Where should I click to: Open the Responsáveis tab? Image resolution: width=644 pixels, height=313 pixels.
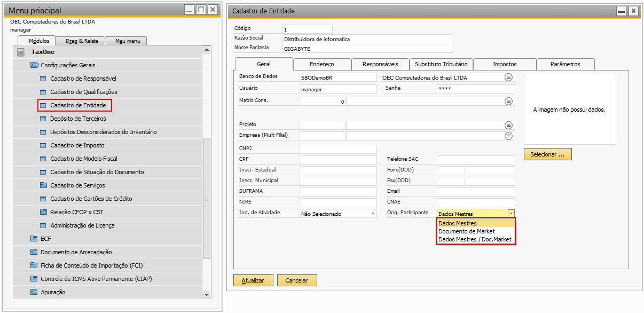[x=380, y=64]
